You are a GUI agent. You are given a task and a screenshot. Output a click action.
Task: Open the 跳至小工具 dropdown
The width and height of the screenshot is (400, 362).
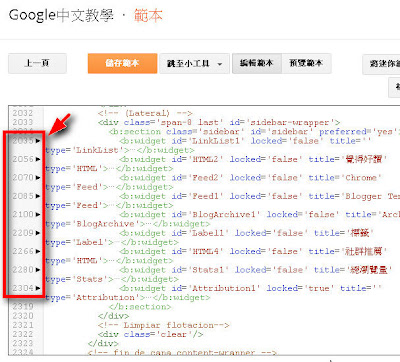(x=194, y=63)
